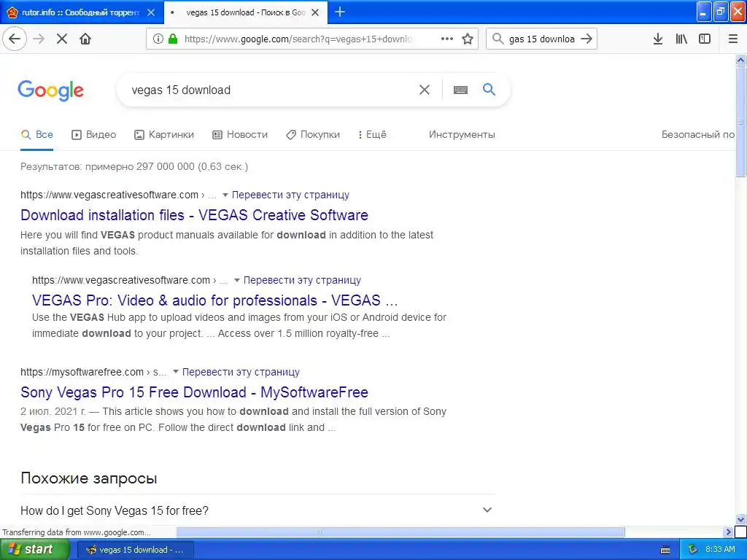The image size is (747, 560).
Task: Toggle the sidebar view icon
Action: point(705,39)
